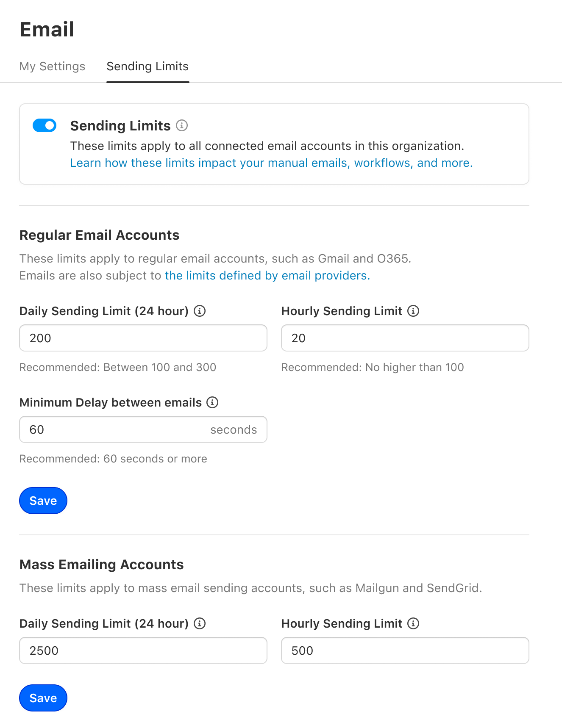Click info icon for Regular Hourly Sending Limit
562x728 pixels.
(413, 311)
